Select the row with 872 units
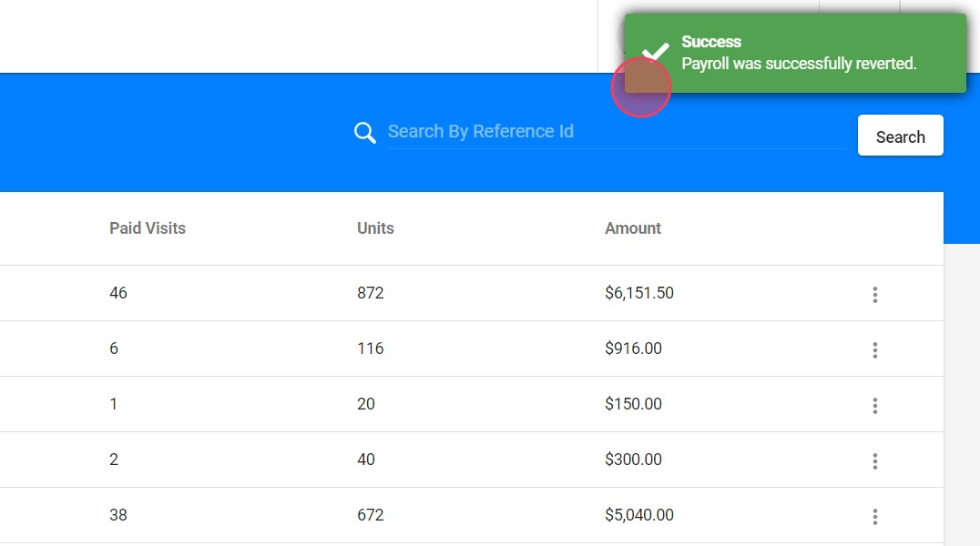 pyautogui.click(x=371, y=293)
